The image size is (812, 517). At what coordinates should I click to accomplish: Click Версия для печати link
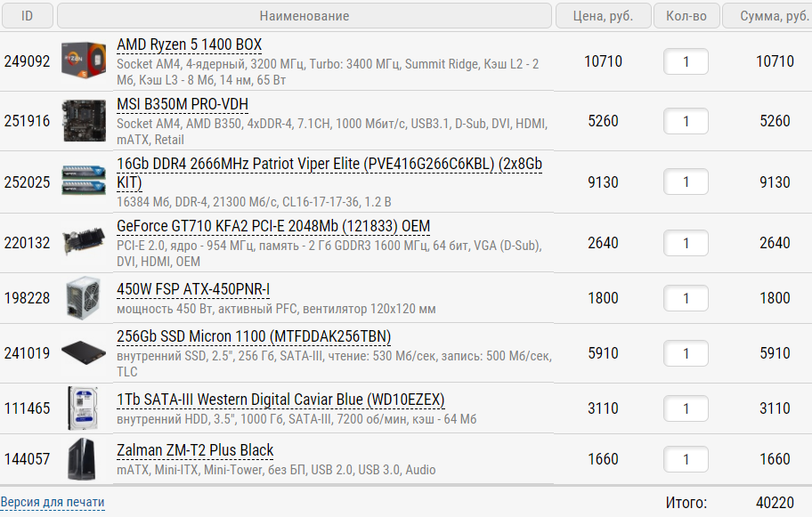(53, 502)
